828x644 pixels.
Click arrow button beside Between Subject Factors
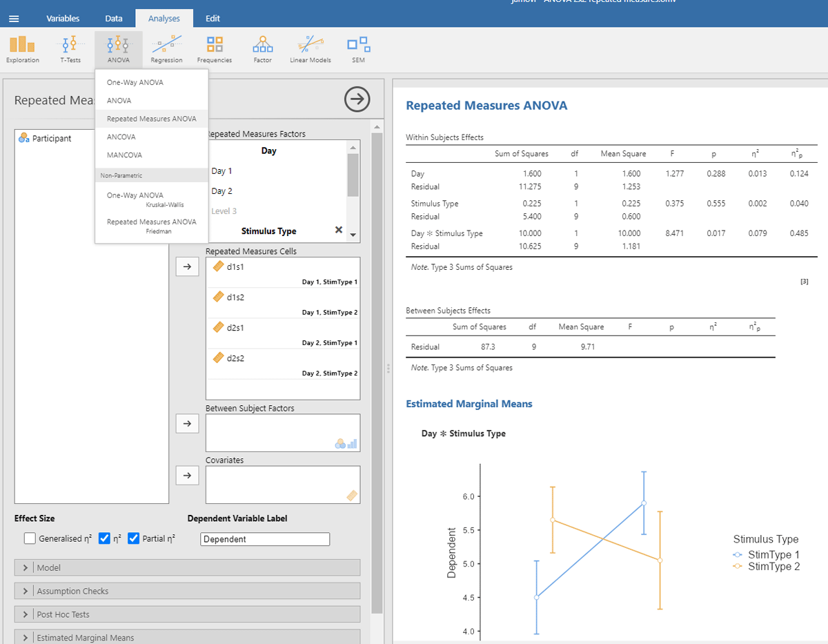187,423
